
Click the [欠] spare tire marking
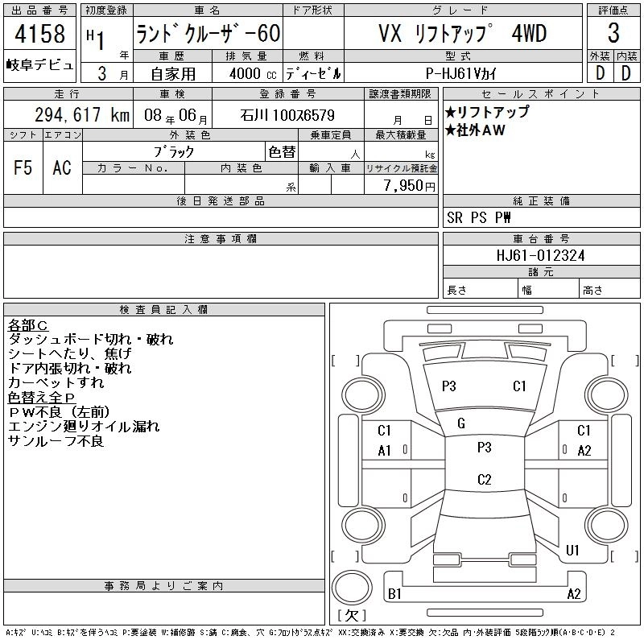(352, 615)
